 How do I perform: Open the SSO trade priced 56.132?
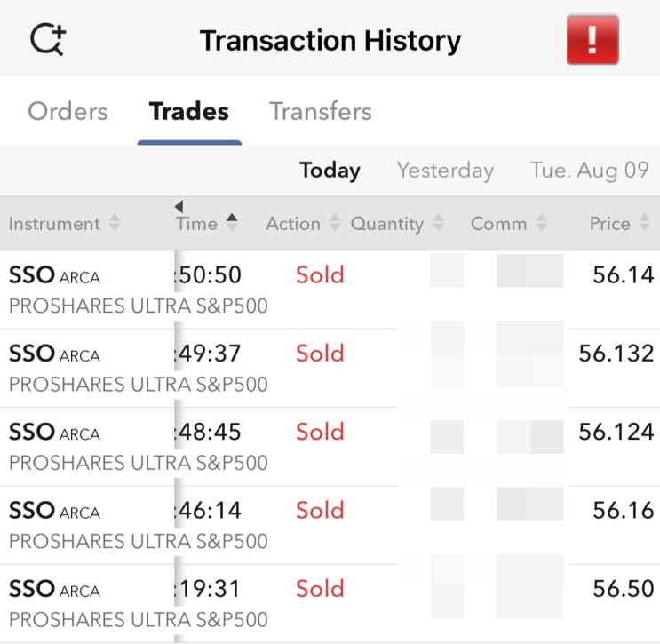pos(330,369)
